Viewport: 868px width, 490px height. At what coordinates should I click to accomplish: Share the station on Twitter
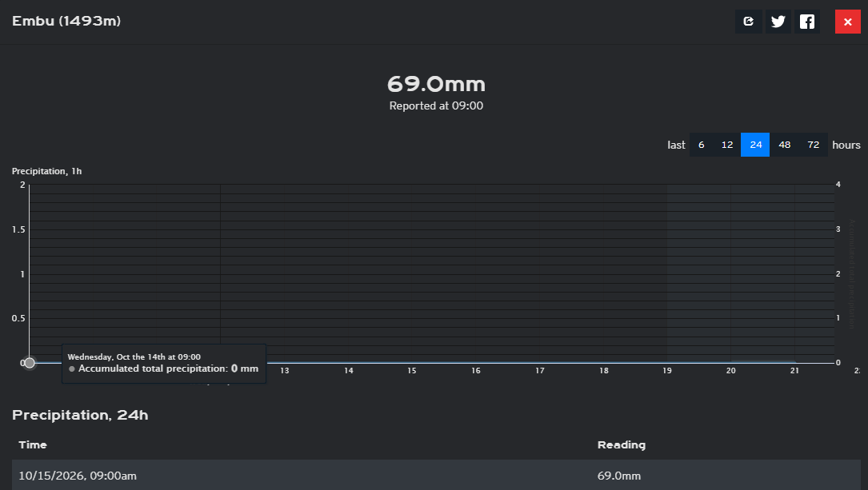(x=778, y=22)
